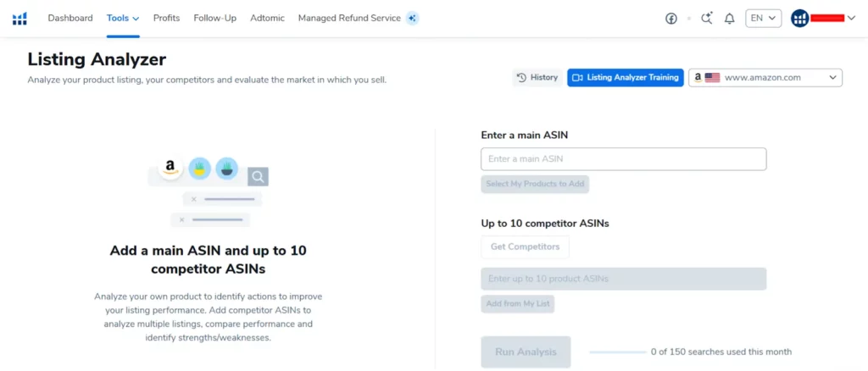Image resolution: width=868 pixels, height=371 pixels.
Task: Click the sparkle badge beside Managed Refund Service
Action: click(412, 18)
